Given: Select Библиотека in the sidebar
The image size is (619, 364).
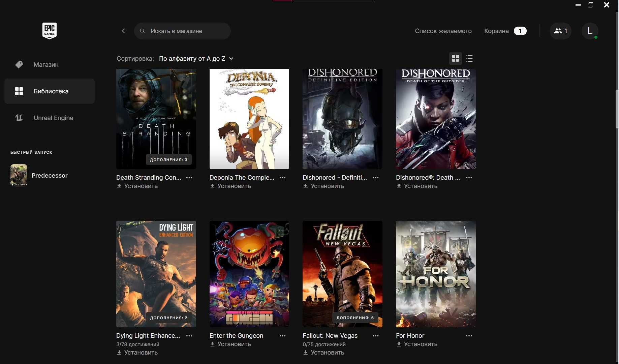Looking at the screenshot, I should 50,91.
